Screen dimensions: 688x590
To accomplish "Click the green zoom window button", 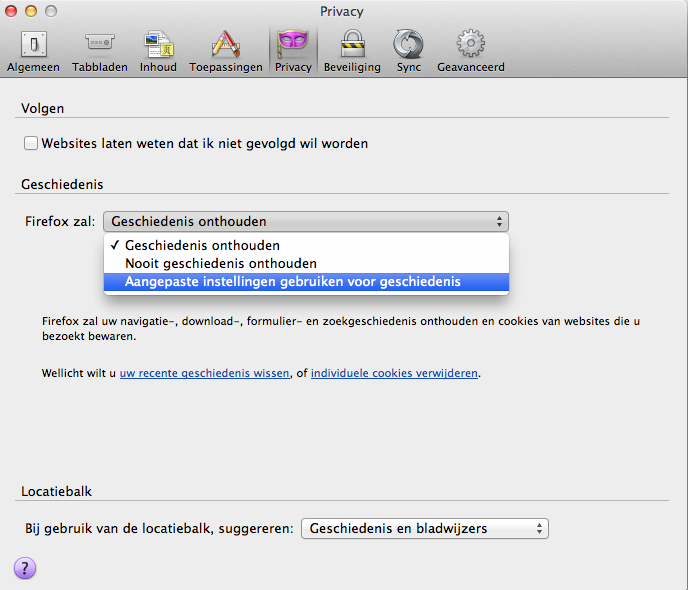I will (50, 11).
